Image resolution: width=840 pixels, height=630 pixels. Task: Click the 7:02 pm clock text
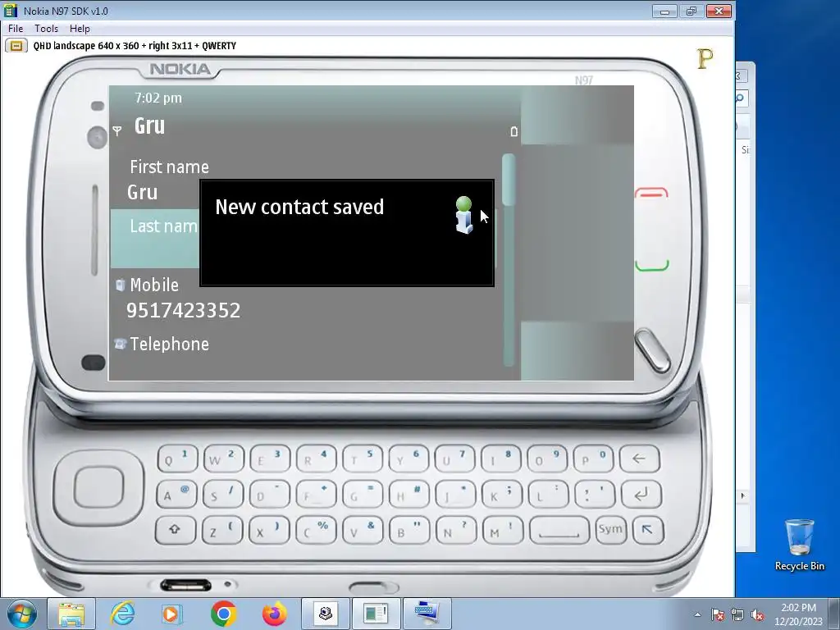pos(158,98)
